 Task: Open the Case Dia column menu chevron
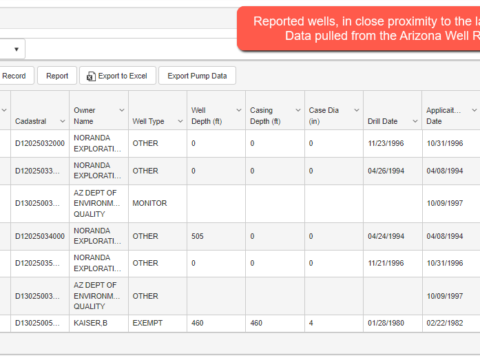tap(357, 110)
